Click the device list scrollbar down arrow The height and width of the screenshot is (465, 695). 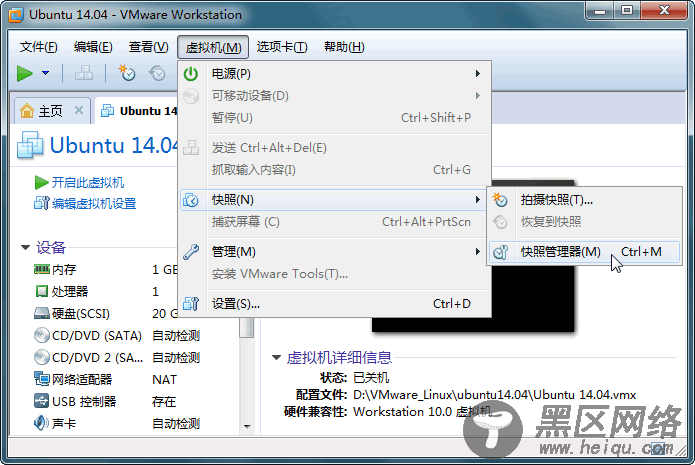[247, 426]
